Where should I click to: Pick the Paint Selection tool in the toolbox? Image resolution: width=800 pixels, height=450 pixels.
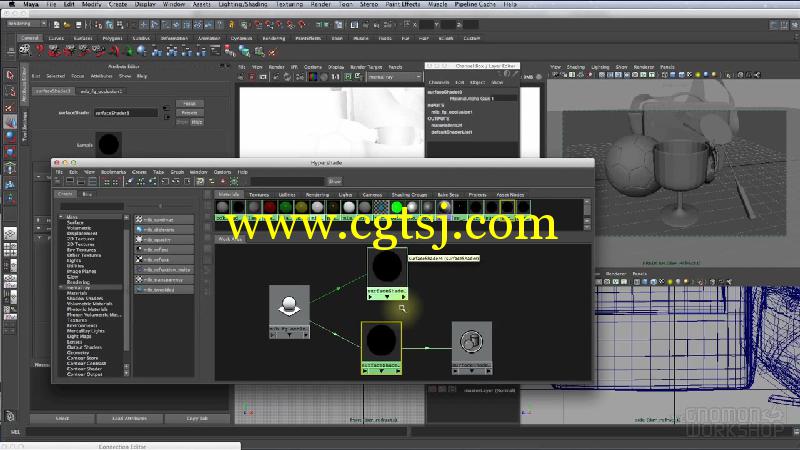click(10, 107)
